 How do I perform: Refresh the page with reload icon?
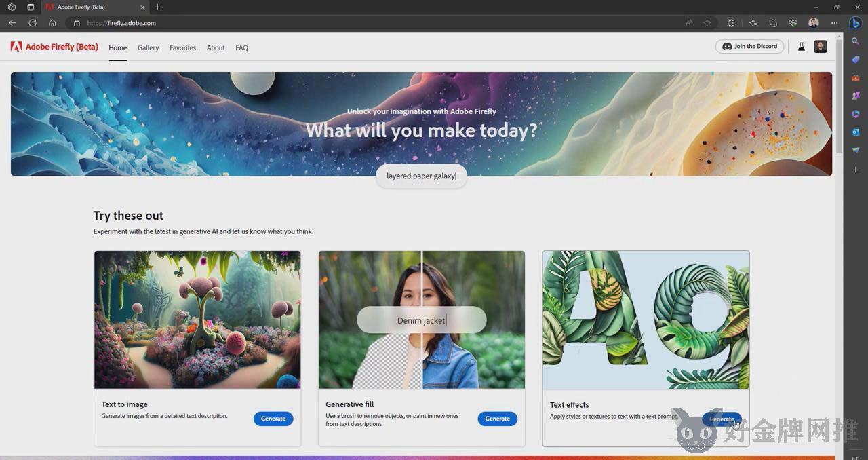click(x=32, y=23)
